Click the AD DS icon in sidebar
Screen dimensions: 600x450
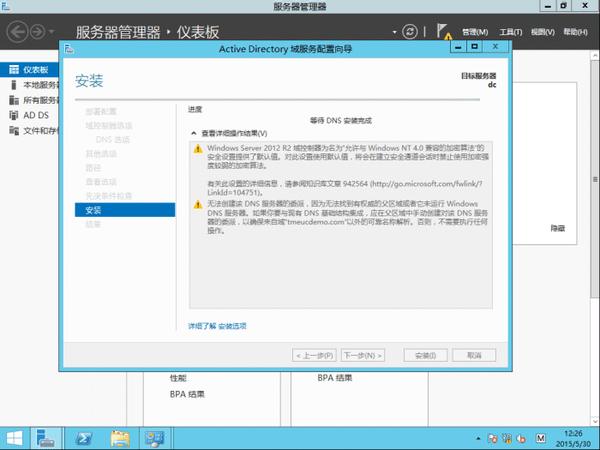coord(14,115)
